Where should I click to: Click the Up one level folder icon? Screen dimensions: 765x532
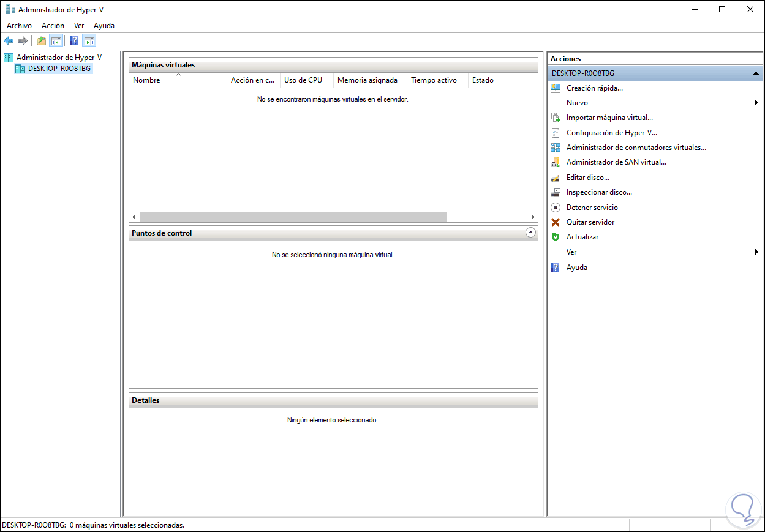coord(42,41)
